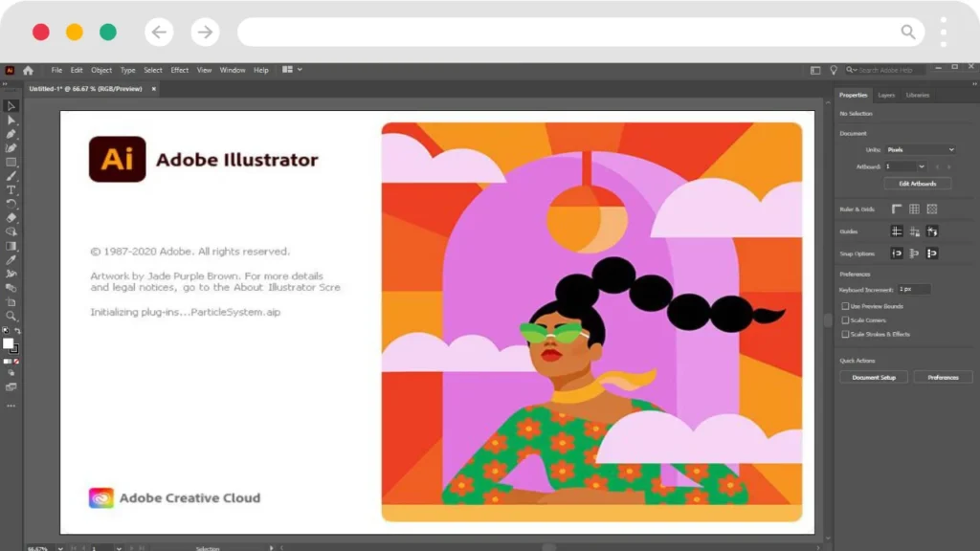Image resolution: width=980 pixels, height=551 pixels.
Task: Click the Keyboard Increment input field
Action: pyautogui.click(x=914, y=289)
